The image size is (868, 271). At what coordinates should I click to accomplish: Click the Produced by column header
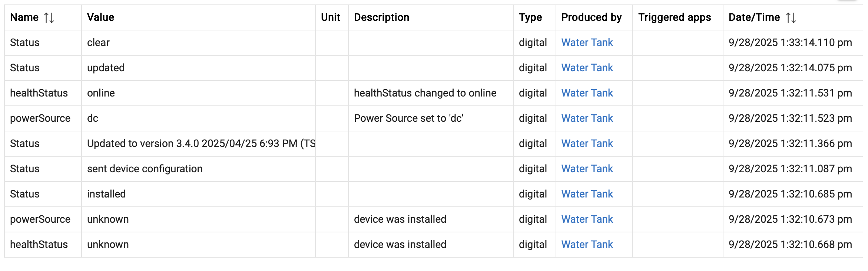[591, 17]
